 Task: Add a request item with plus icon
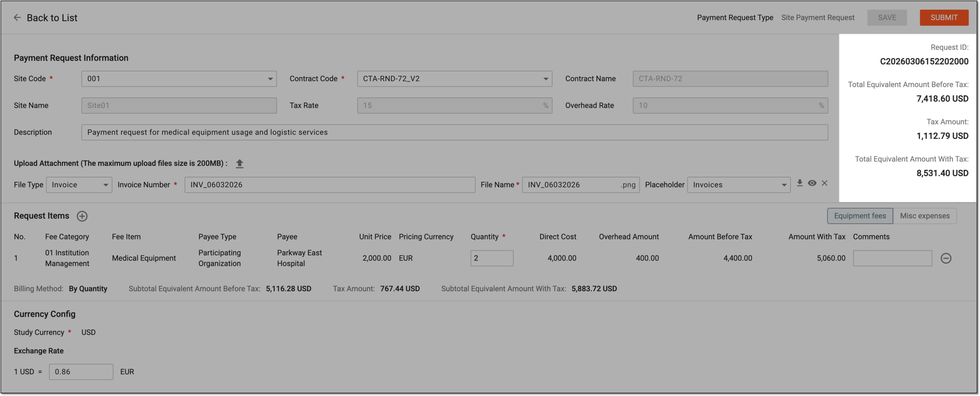click(82, 216)
